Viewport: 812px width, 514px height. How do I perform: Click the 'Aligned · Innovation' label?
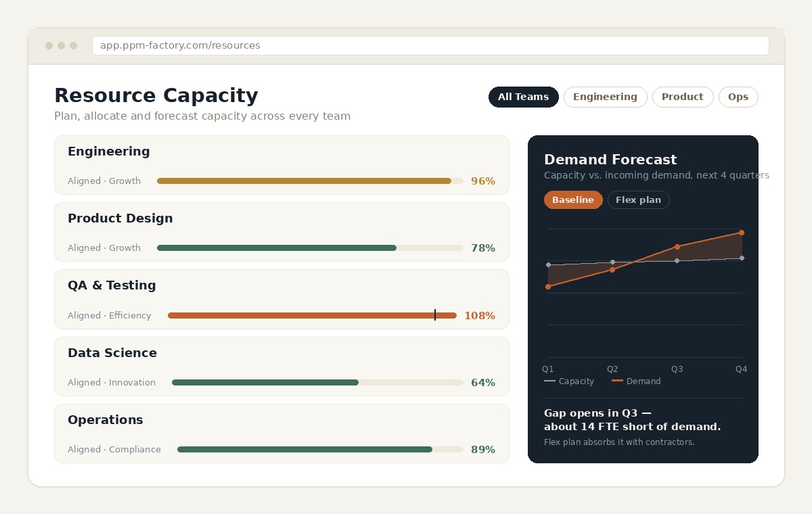click(112, 382)
